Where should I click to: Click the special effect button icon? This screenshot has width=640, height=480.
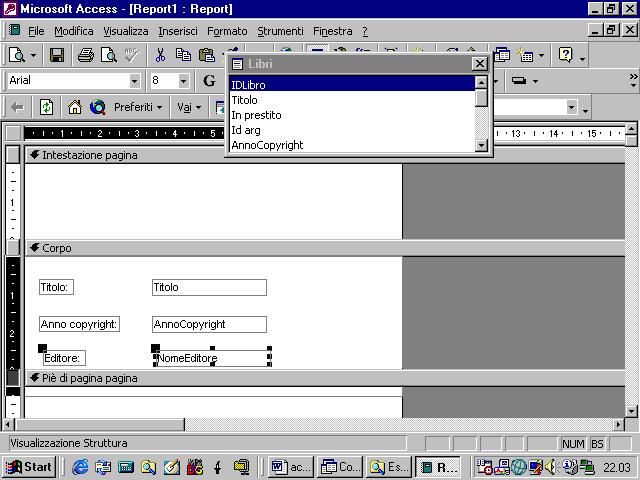pyautogui.click(x=519, y=81)
